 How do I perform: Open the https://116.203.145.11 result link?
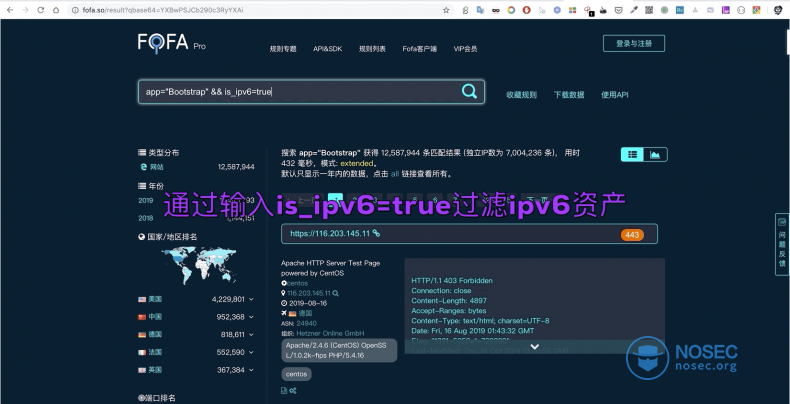click(330, 234)
